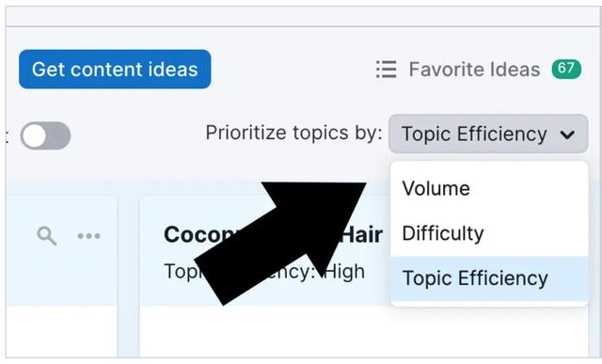This screenshot has height=364, width=602.
Task: Click the white knob of the toggle switch
Action: coord(34,136)
